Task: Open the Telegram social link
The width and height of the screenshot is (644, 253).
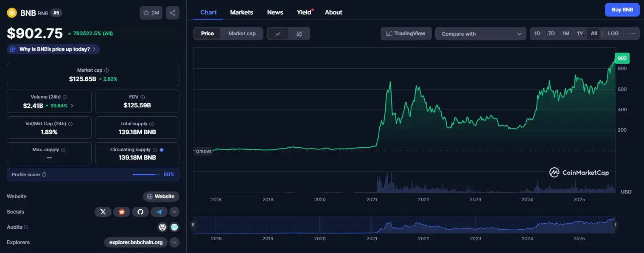Action: tap(159, 212)
